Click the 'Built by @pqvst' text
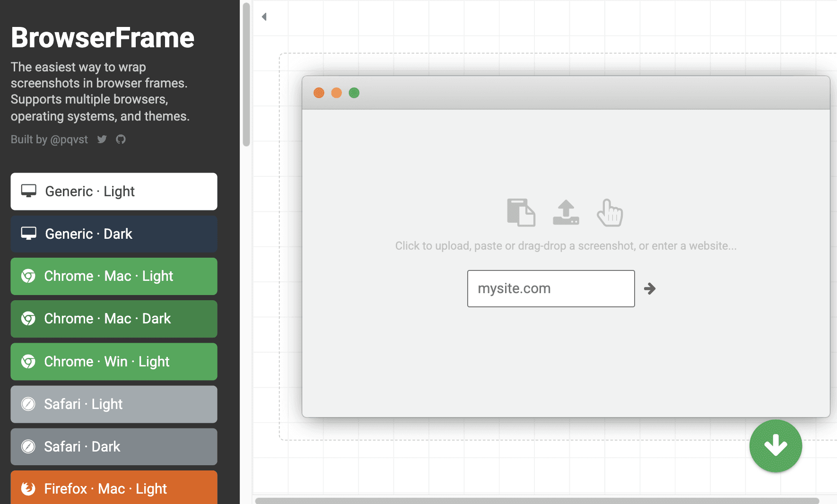 point(49,139)
